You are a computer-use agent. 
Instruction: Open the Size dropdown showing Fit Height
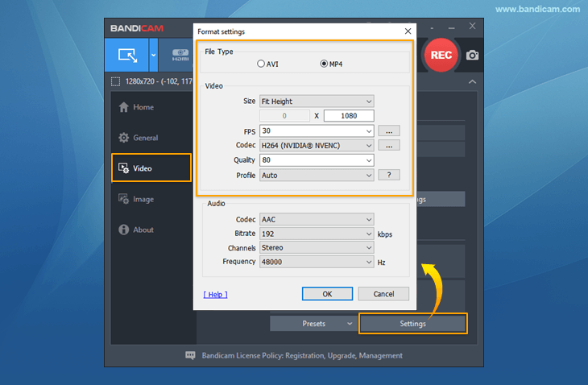pos(317,101)
